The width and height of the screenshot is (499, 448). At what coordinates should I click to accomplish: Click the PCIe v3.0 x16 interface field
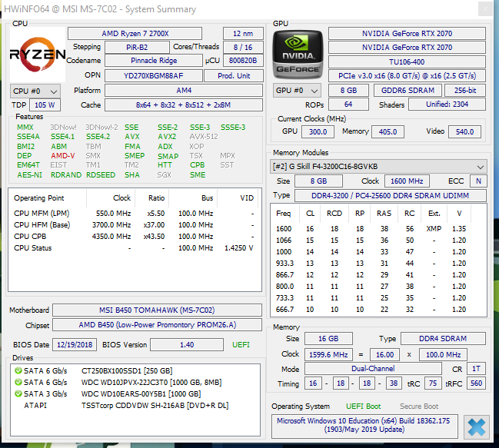(407, 75)
